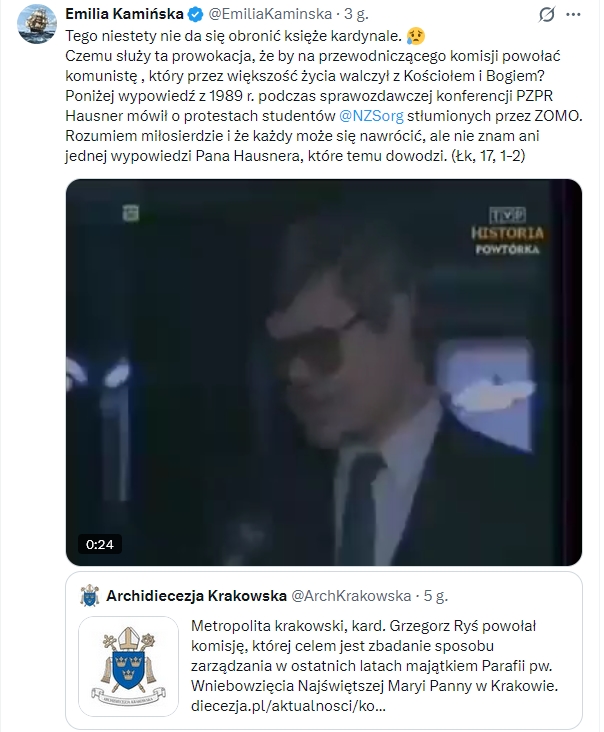The image size is (604, 732).
Task: Click the Emilia Kamińska display name
Action: 124,14
